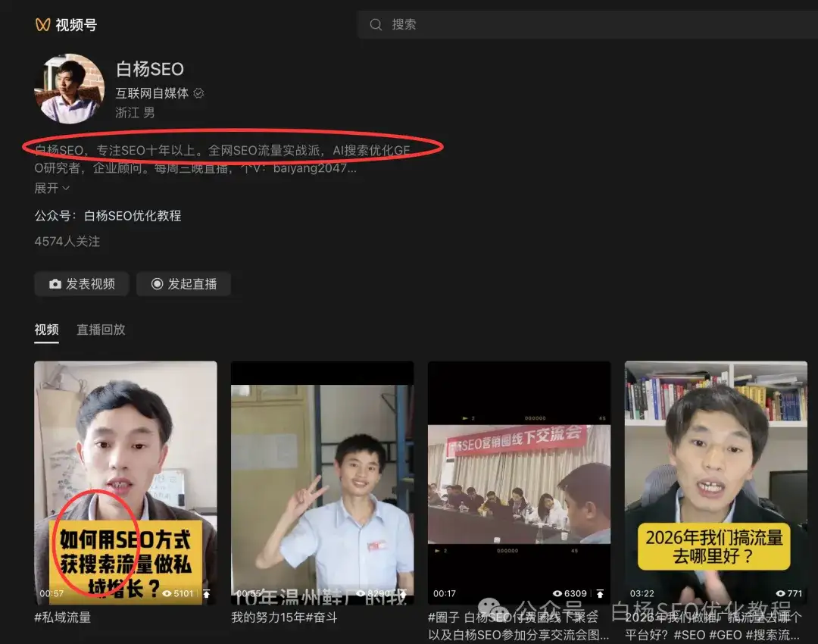
Task: Open the SEO营销圈线下交流会 video thumbnail
Action: (519, 483)
